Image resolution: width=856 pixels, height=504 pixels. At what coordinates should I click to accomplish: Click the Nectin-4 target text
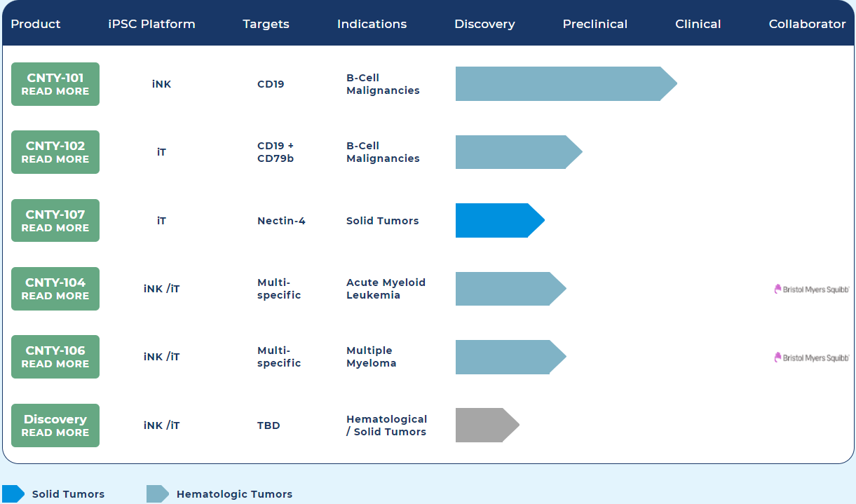[x=281, y=221]
